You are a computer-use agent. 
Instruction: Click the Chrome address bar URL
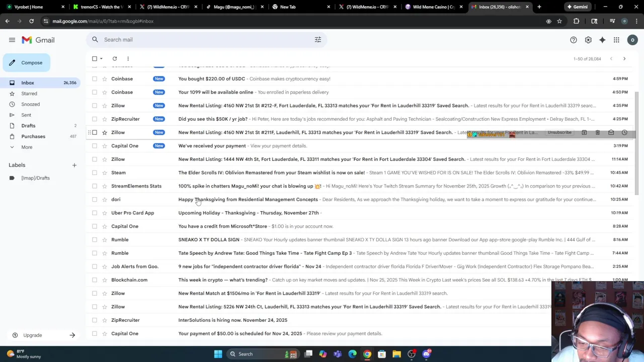click(x=103, y=21)
